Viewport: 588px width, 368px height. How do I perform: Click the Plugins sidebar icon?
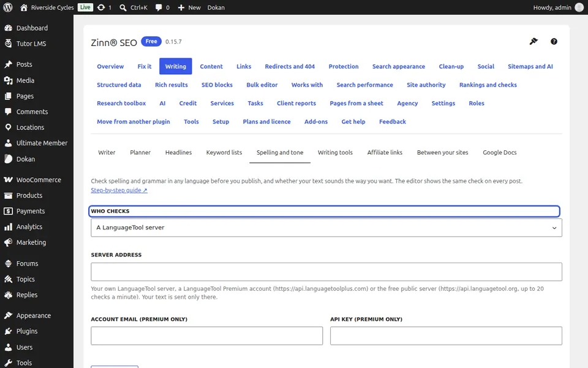point(8,331)
